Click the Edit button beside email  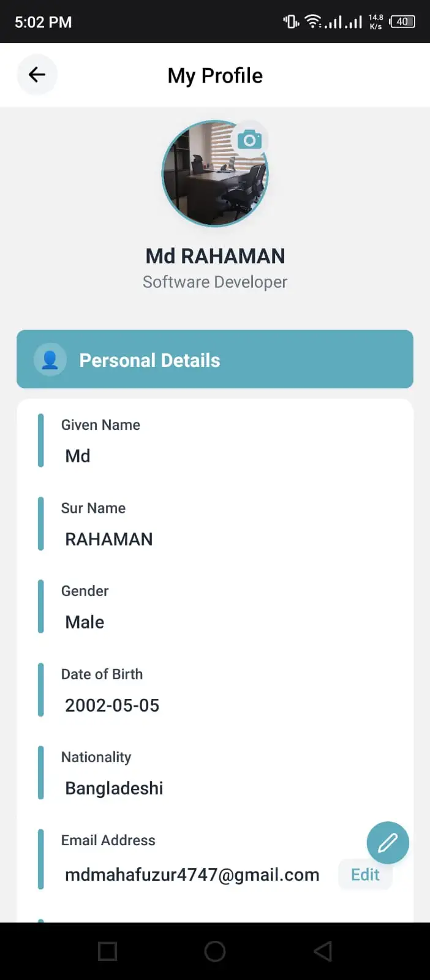[365, 875]
